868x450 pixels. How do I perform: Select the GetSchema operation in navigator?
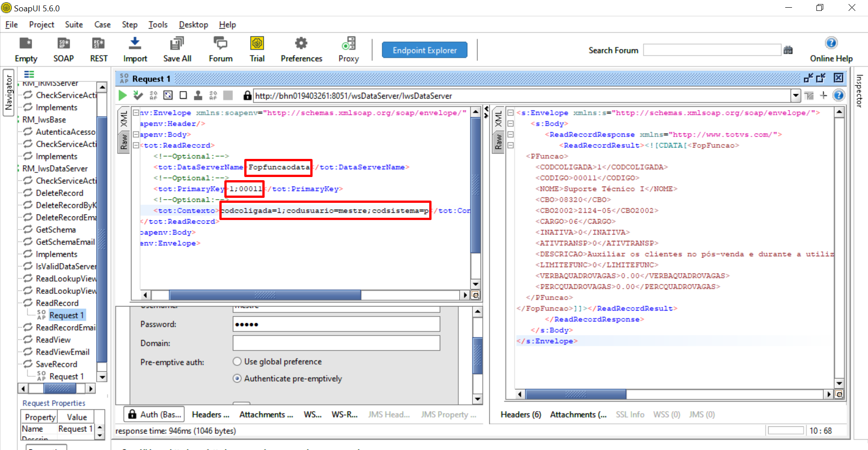56,230
